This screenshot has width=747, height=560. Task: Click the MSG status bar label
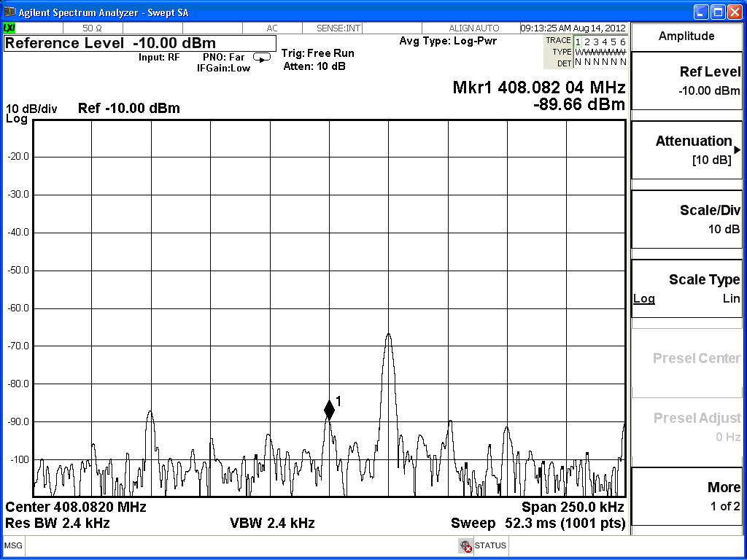click(13, 545)
